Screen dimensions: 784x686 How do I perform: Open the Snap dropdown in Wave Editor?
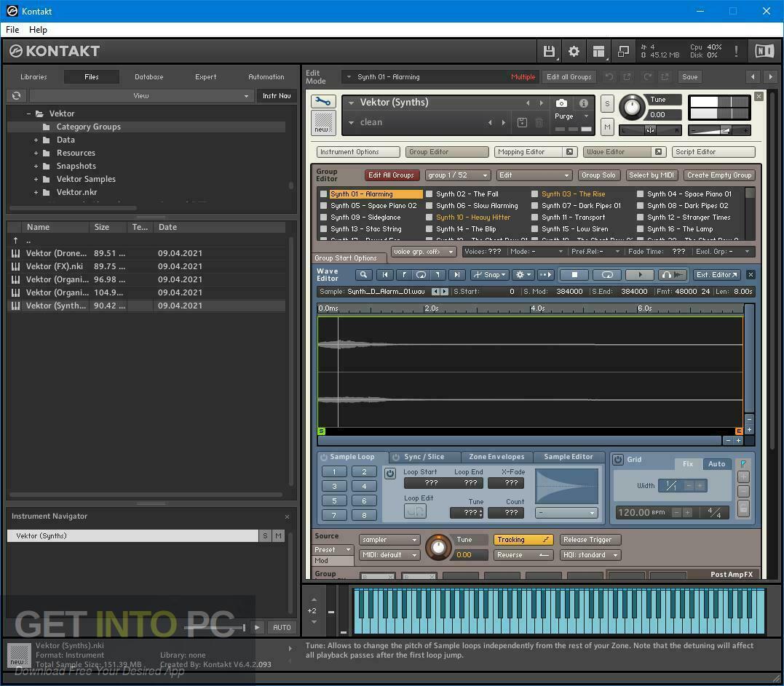[489, 274]
